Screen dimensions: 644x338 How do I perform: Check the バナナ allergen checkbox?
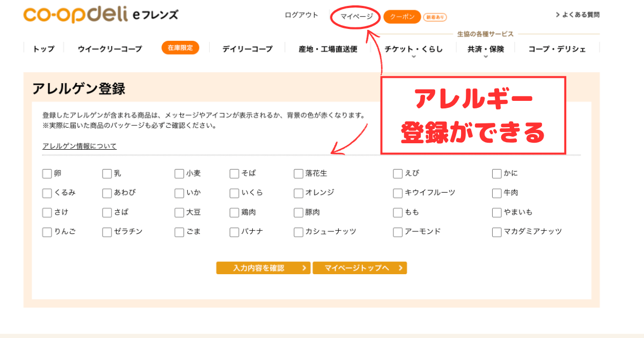pyautogui.click(x=233, y=232)
